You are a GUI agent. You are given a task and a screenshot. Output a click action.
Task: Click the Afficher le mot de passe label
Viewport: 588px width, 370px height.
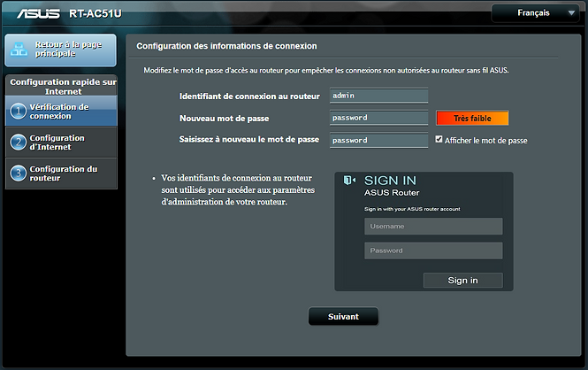pyautogui.click(x=486, y=141)
